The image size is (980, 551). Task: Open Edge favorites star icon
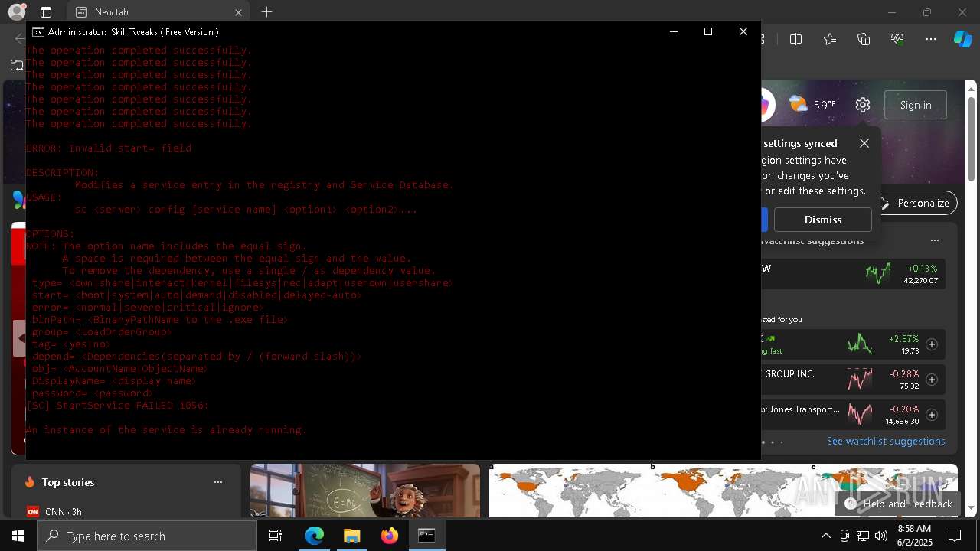830,39
